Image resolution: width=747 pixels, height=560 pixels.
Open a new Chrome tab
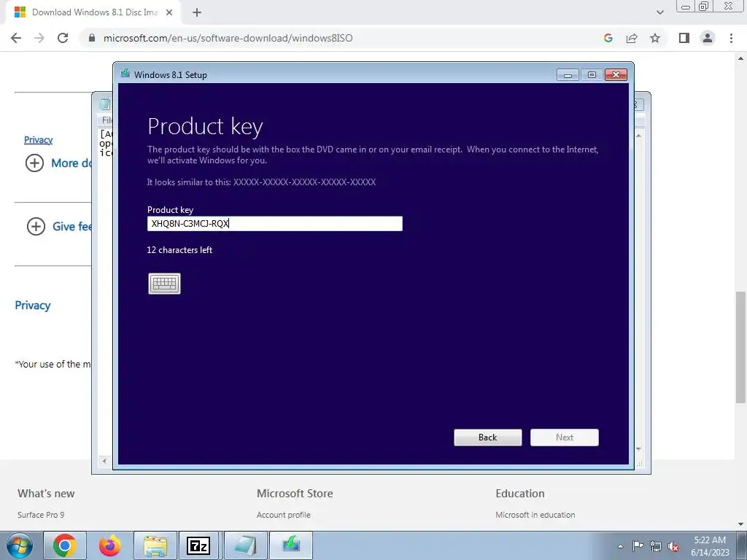point(197,12)
